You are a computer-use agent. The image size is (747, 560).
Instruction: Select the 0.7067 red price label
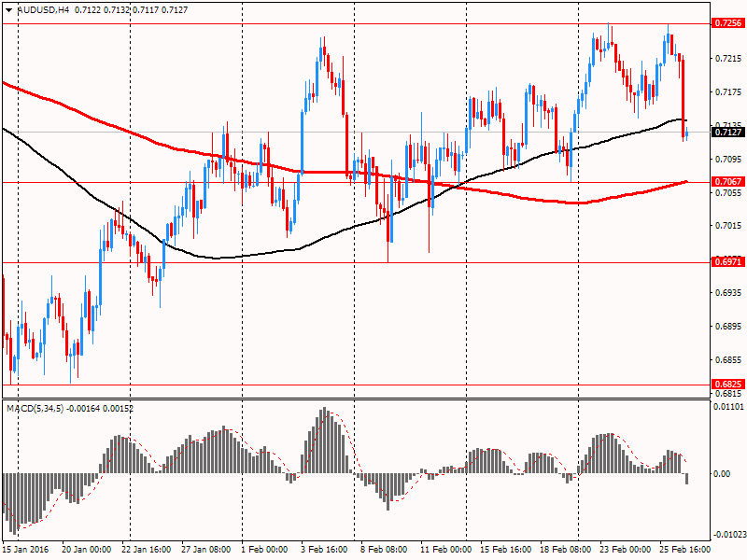click(726, 182)
